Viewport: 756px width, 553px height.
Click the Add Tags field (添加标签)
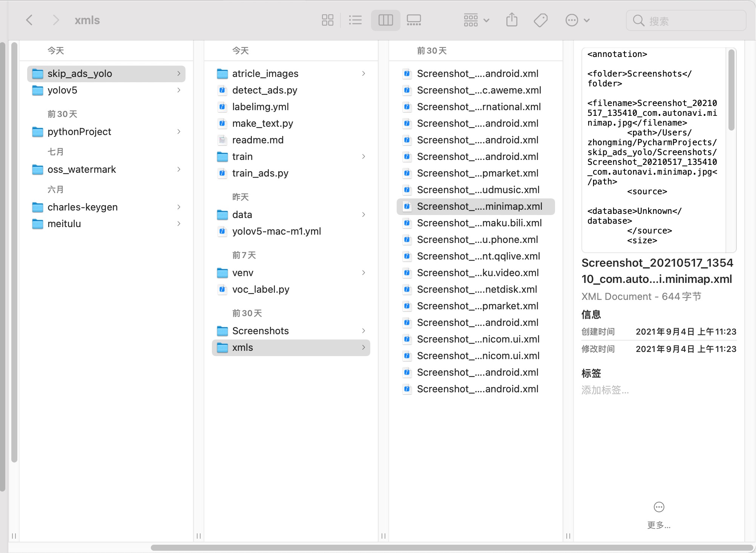coord(606,390)
